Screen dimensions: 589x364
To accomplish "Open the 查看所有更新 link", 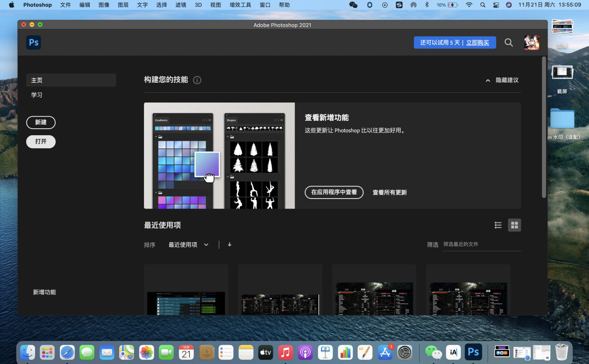I will [390, 193].
